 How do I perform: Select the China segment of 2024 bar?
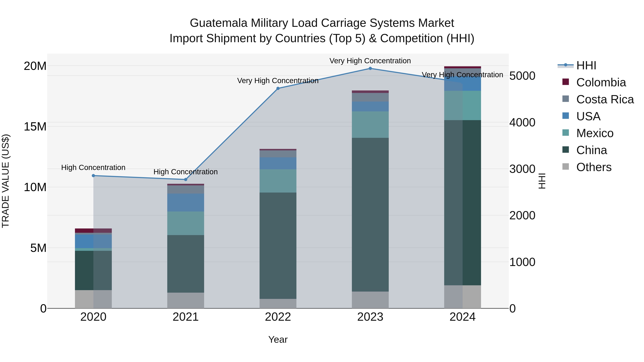(x=462, y=203)
